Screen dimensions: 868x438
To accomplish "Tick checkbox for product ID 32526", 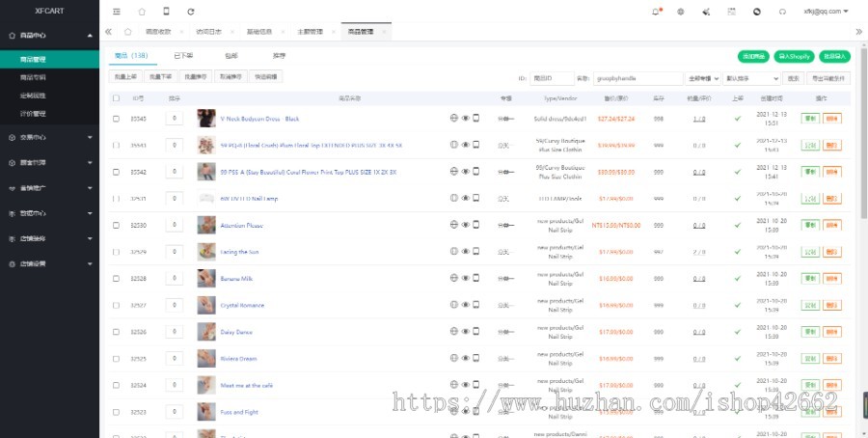I will [116, 332].
